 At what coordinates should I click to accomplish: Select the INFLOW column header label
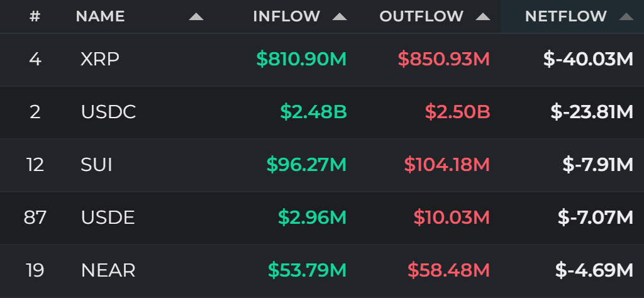(x=286, y=16)
